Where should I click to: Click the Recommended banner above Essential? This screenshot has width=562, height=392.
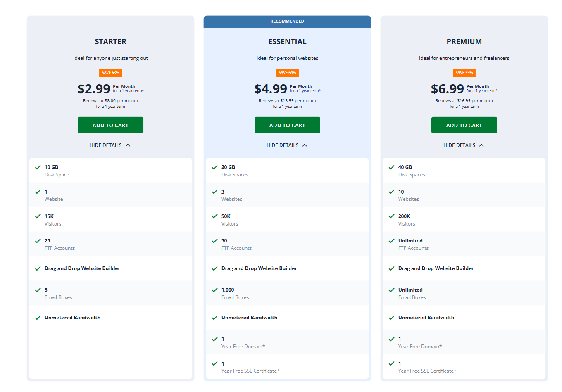coord(287,21)
